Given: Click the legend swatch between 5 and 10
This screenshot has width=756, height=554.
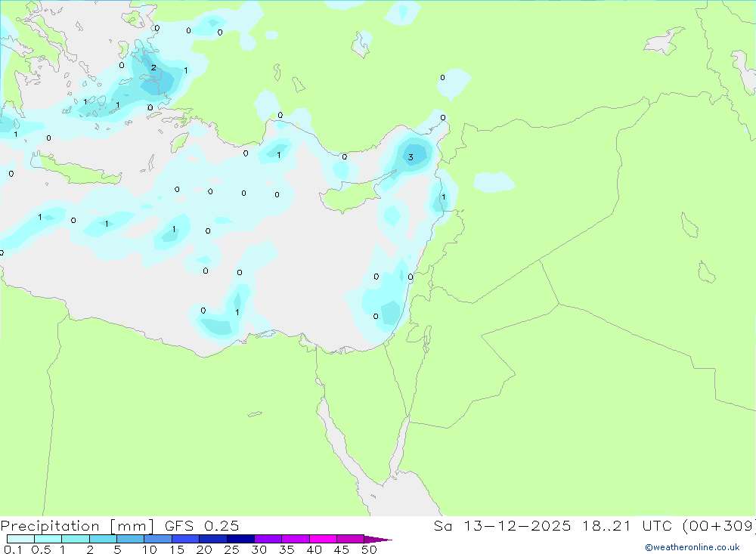Looking at the screenshot, I should pyautogui.click(x=131, y=539).
